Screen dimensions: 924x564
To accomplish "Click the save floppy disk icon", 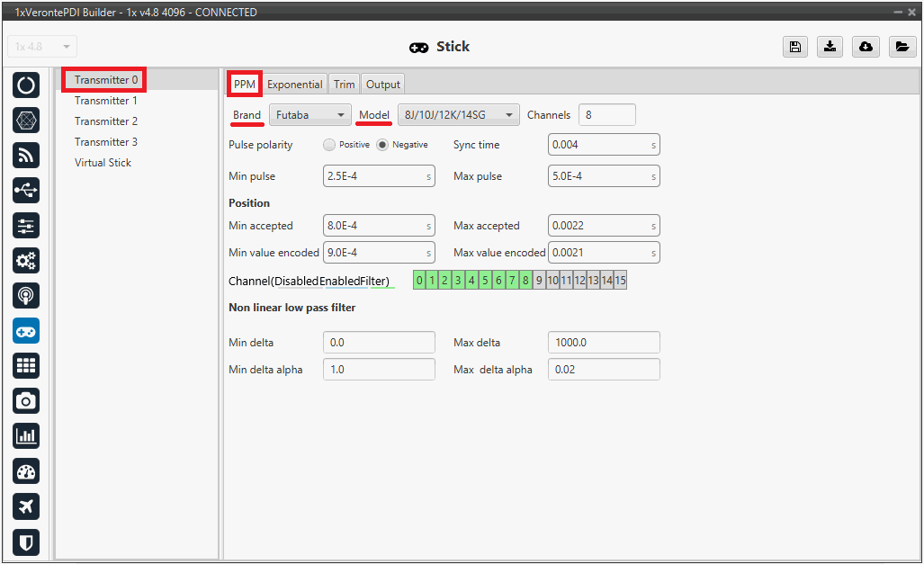I will [x=795, y=47].
